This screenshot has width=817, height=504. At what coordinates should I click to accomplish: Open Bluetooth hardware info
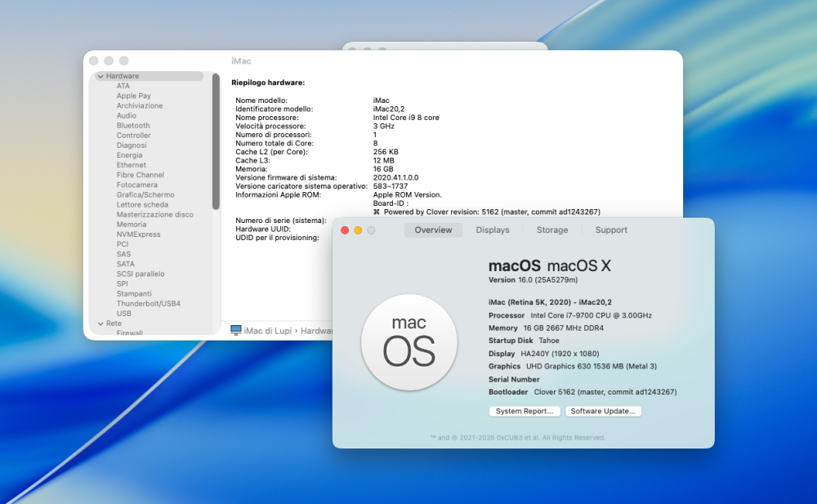tap(133, 126)
